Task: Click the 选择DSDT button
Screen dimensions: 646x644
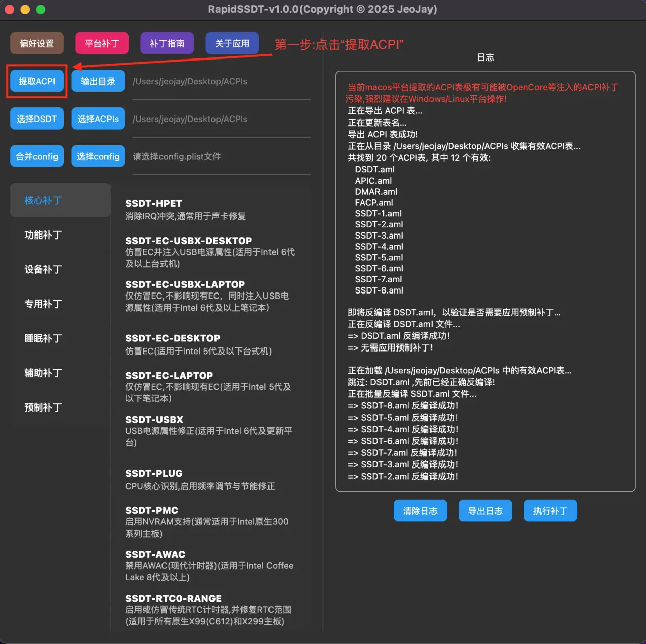Action: pos(37,119)
